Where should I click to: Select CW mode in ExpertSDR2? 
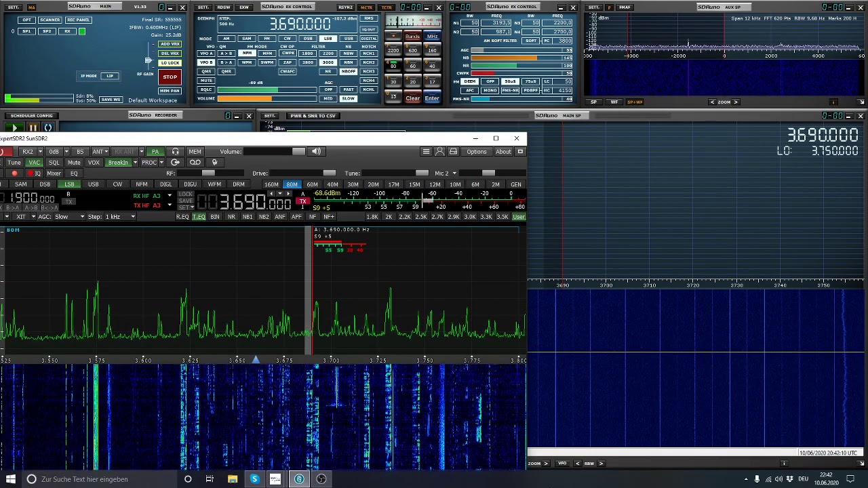click(x=117, y=184)
